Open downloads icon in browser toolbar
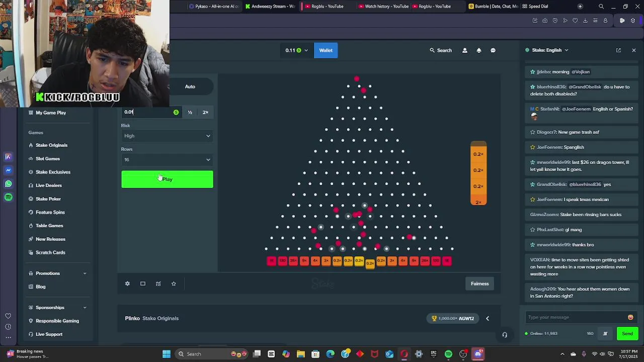The height and width of the screenshot is (362, 644). [585, 21]
